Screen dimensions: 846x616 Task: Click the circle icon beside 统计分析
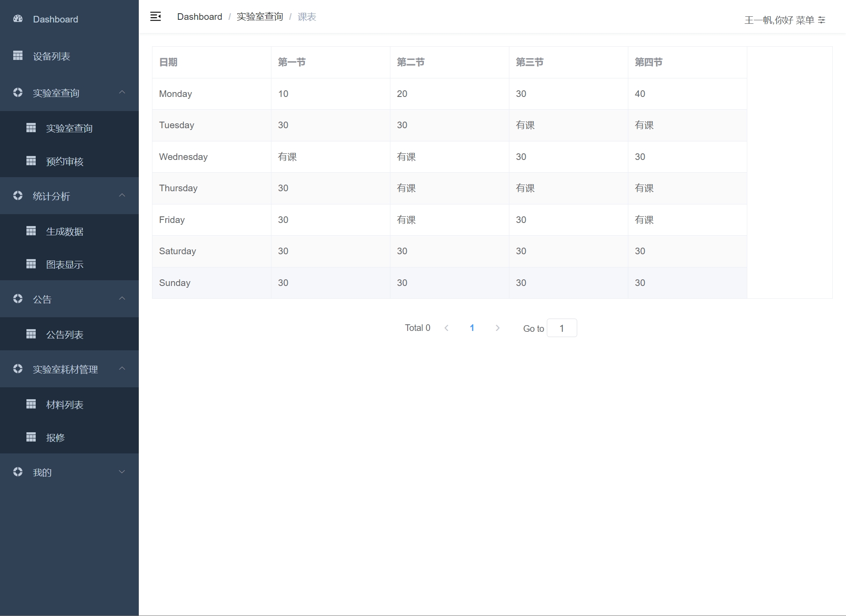pos(18,196)
